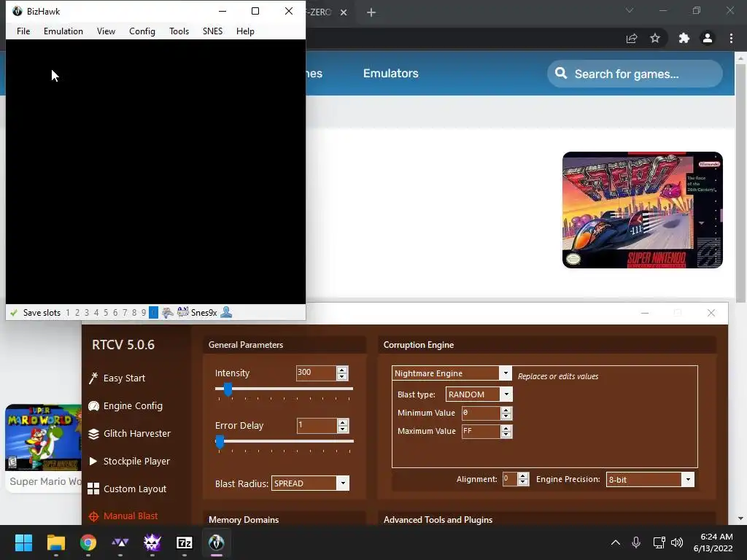Click the Intensity slider handle
Screen dimensions: 747x560
pos(228,389)
